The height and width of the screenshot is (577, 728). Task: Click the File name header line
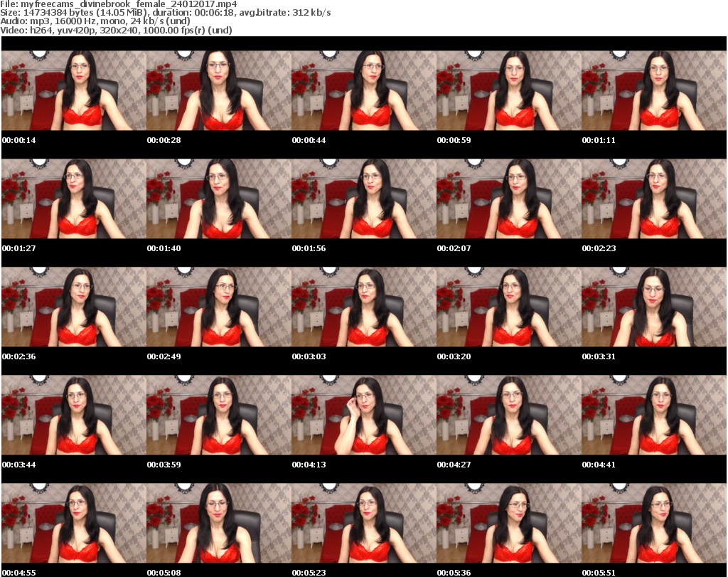point(119,4)
